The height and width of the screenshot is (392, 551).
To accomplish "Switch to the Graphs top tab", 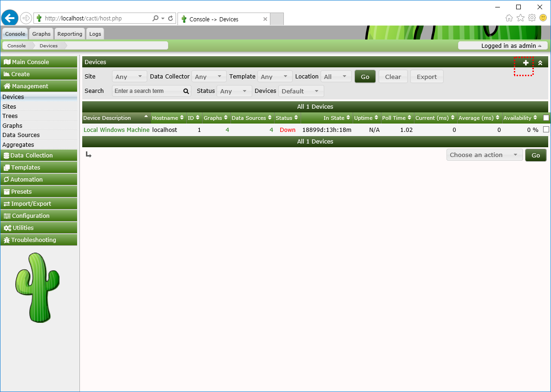I will coord(41,34).
